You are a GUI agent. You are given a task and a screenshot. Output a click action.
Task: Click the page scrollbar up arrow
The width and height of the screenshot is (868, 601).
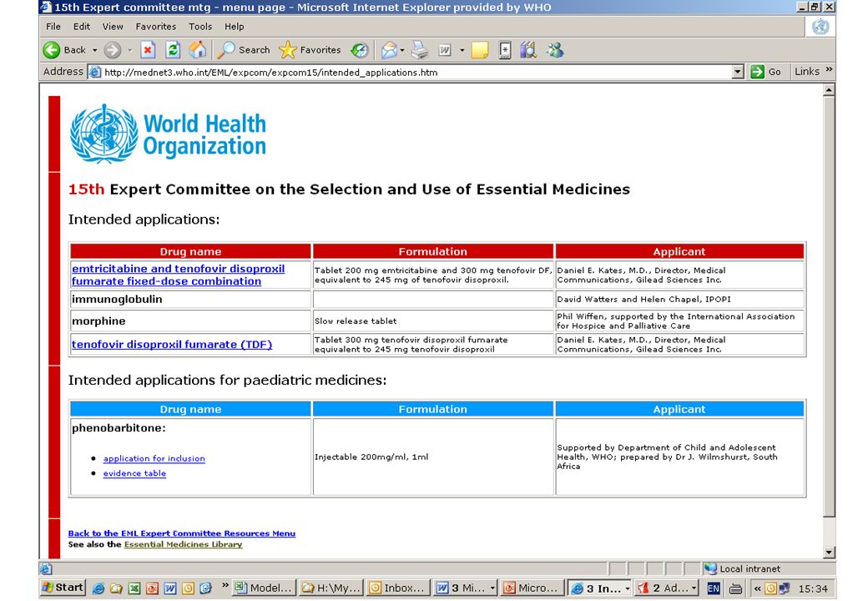[x=829, y=89]
